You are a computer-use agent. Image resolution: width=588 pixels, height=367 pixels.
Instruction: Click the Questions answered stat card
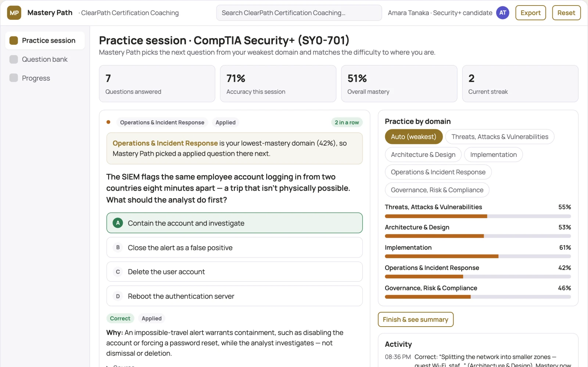[157, 84]
